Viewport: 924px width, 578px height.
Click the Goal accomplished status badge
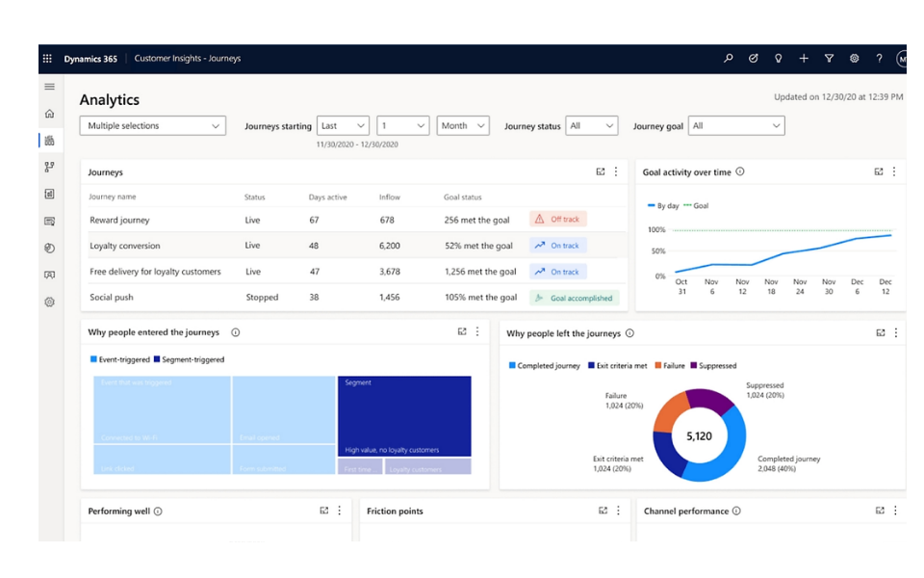(574, 298)
